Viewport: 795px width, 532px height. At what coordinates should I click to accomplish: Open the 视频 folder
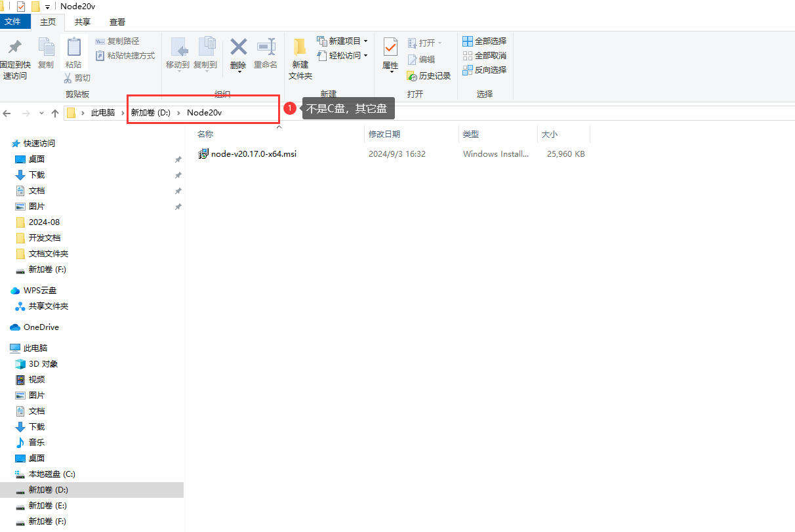[37, 380]
